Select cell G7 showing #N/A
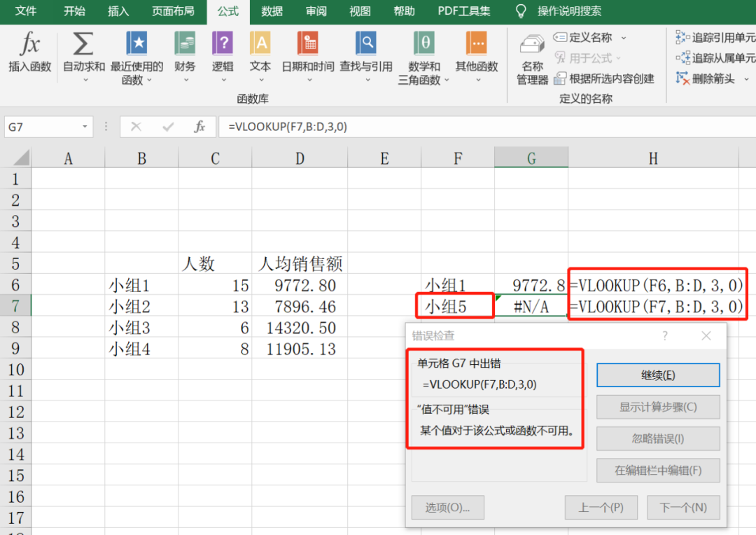Image resolution: width=756 pixels, height=535 pixels. (531, 306)
